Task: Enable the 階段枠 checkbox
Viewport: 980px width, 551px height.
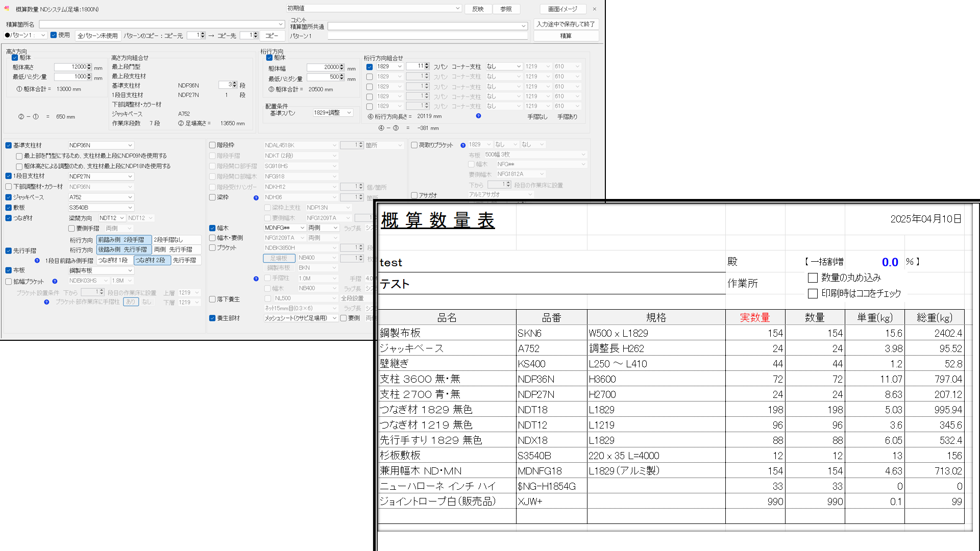Action: pos(212,145)
